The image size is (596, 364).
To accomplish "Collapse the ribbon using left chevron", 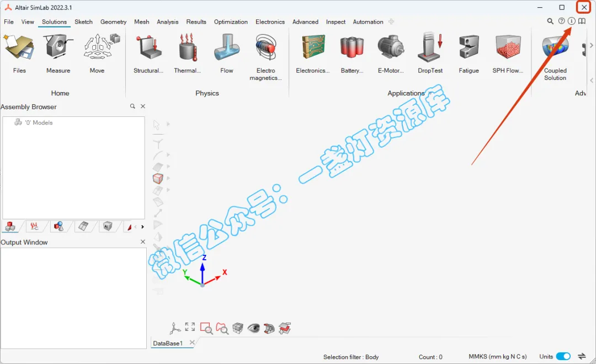I will (592, 81).
